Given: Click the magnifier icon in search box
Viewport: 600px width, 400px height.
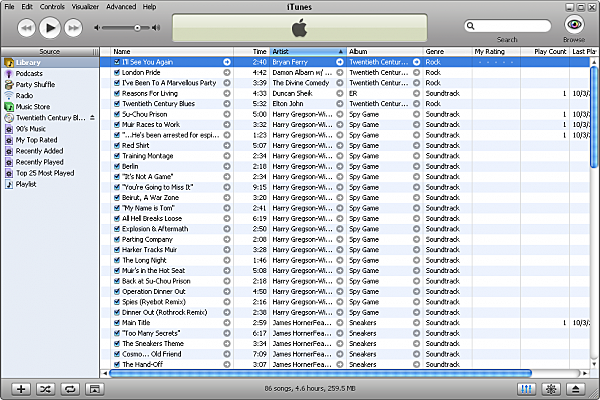Looking at the screenshot, I should 471,26.
